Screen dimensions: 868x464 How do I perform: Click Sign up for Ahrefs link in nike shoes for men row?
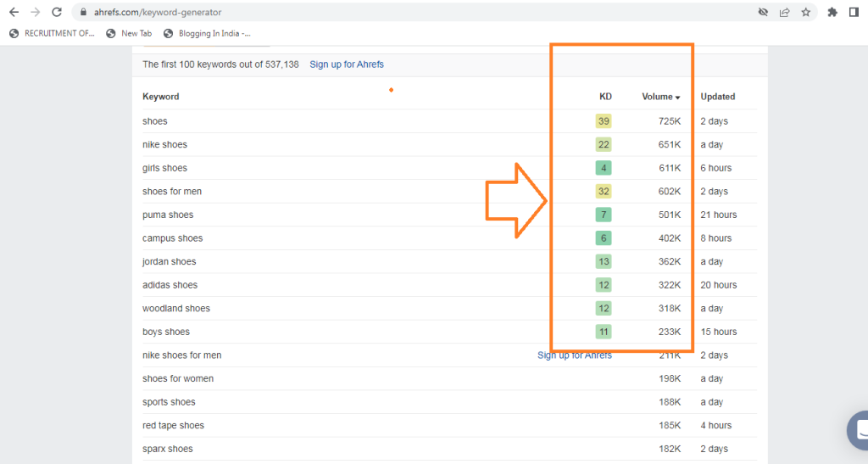[575, 355]
